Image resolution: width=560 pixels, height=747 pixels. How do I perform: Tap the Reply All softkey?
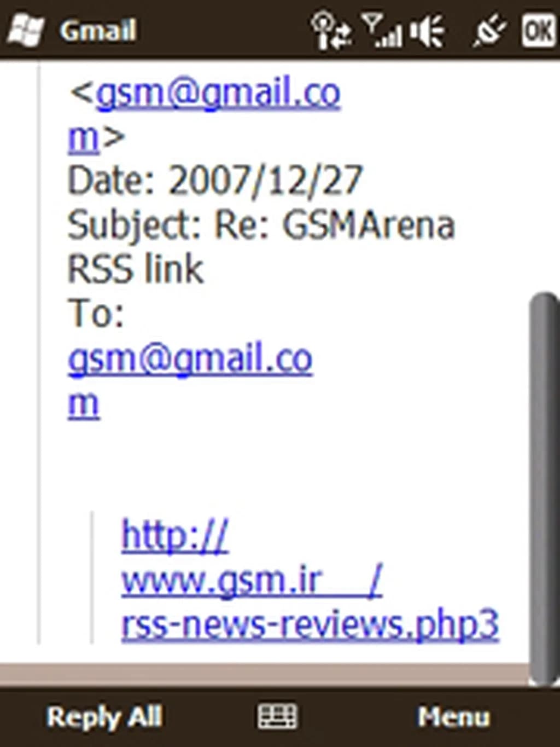[x=104, y=716]
